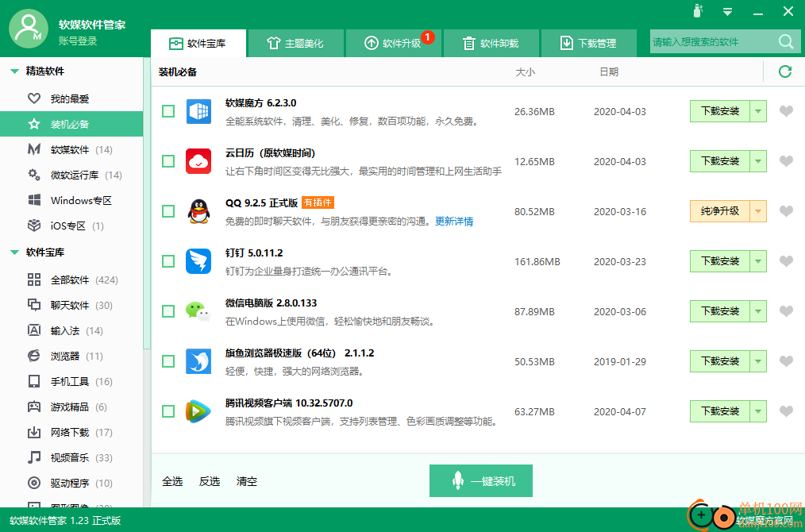Image resolution: width=805 pixels, height=532 pixels.
Task: Check the 腾讯视频客户端 checkbox
Action: tap(168, 411)
